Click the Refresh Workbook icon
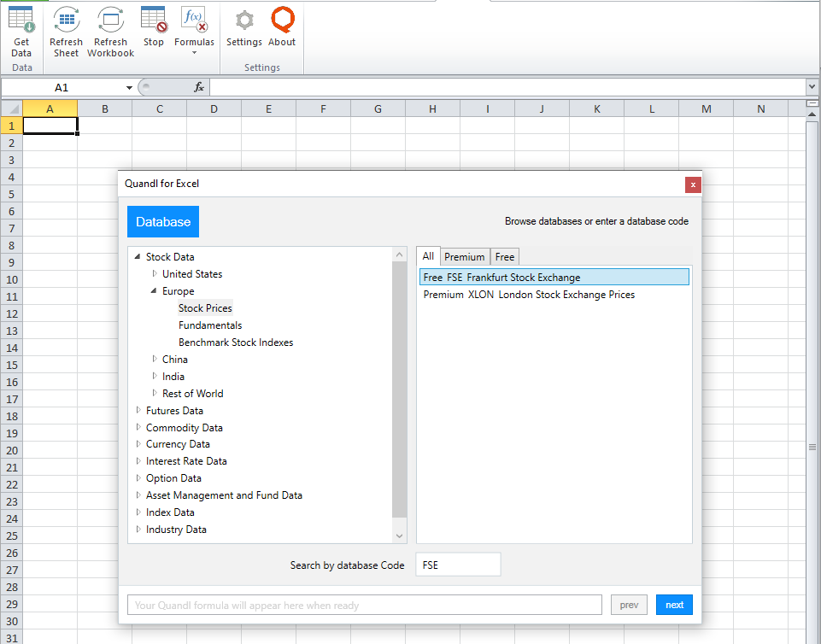 click(110, 32)
